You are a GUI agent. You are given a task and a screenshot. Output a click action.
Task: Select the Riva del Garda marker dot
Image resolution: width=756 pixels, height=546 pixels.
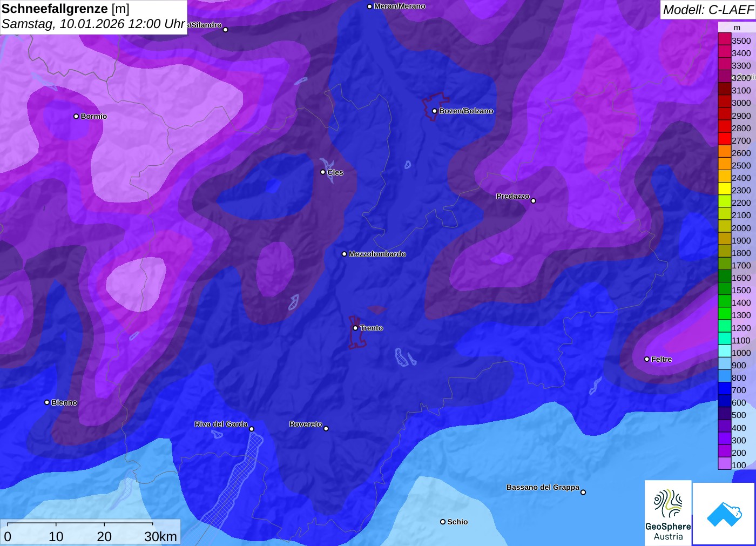[x=252, y=429]
